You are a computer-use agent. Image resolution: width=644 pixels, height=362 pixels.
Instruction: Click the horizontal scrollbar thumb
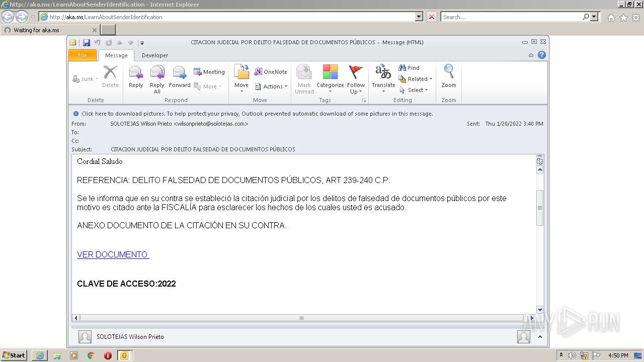coord(301,318)
